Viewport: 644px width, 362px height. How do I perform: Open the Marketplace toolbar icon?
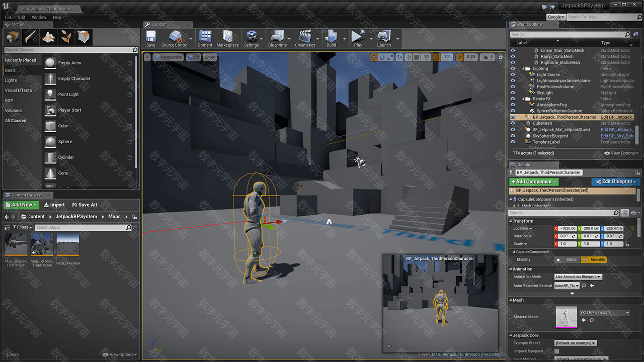coord(227,38)
